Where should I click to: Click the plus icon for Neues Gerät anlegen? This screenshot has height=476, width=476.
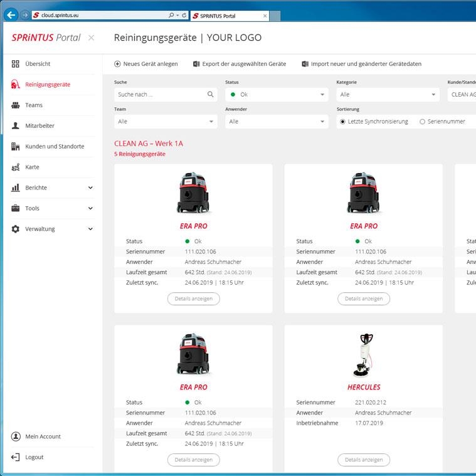click(x=117, y=64)
